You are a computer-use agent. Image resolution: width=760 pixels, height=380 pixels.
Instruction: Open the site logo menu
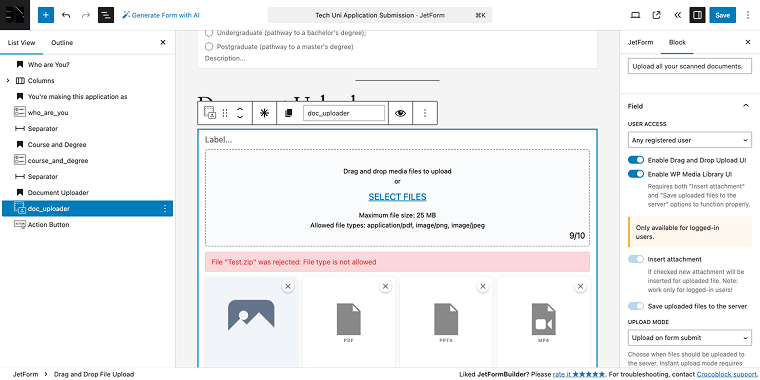[15, 15]
